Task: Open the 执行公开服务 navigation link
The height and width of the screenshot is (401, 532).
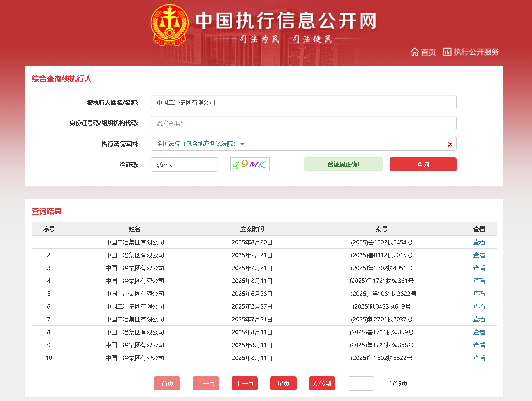Action: [476, 52]
